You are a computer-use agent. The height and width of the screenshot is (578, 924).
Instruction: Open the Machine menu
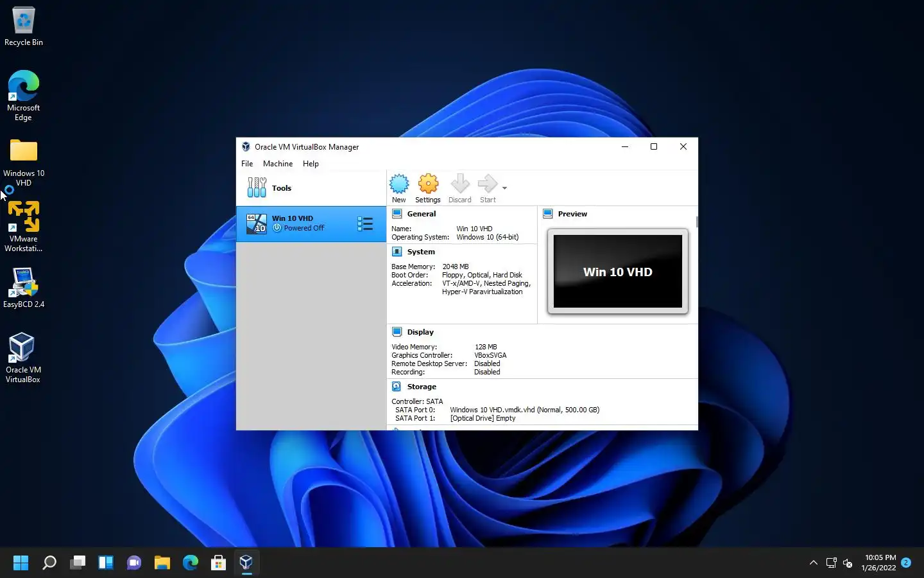[278, 164]
